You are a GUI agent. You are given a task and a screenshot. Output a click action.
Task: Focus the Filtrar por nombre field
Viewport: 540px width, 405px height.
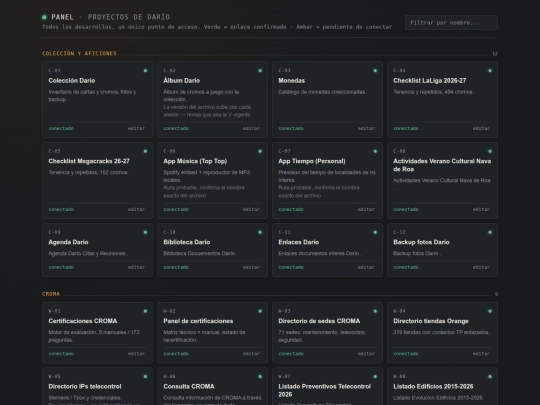(451, 22)
